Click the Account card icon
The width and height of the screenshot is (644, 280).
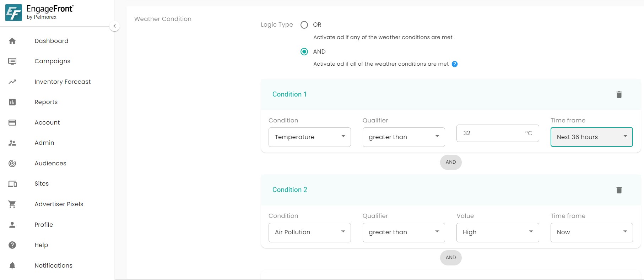12,122
